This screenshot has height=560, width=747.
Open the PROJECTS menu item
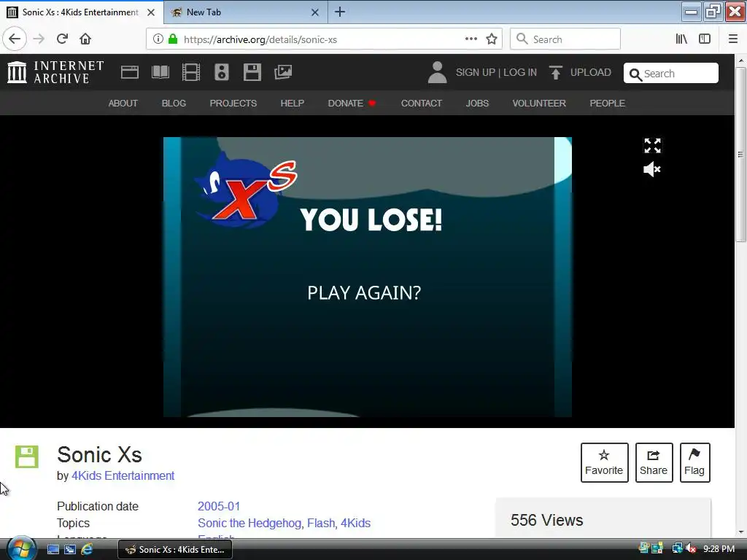pyautogui.click(x=233, y=104)
